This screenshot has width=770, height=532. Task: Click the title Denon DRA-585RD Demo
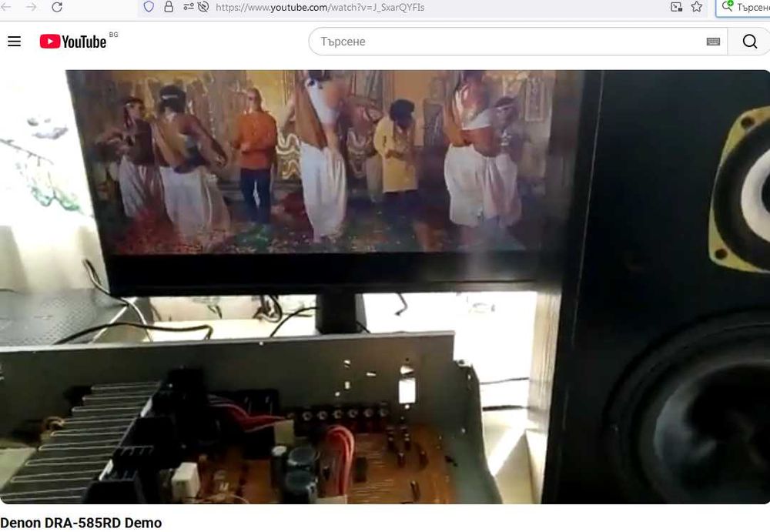click(x=81, y=523)
